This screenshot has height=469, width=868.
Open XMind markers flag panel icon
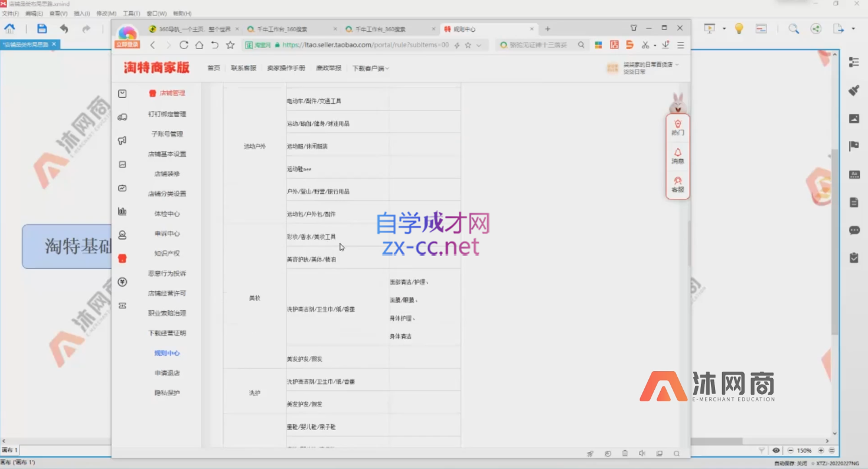pos(854,146)
